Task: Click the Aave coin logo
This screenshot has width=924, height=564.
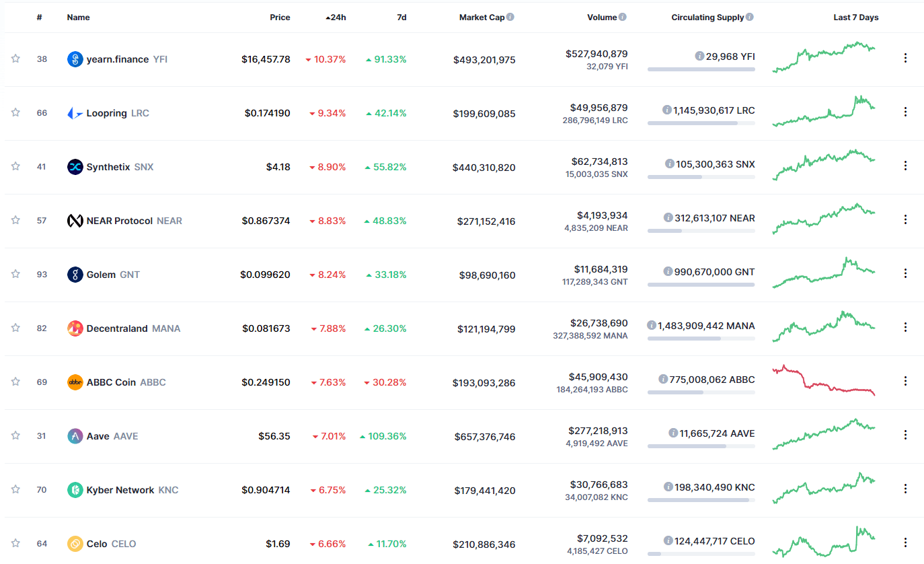Action: 75,436
